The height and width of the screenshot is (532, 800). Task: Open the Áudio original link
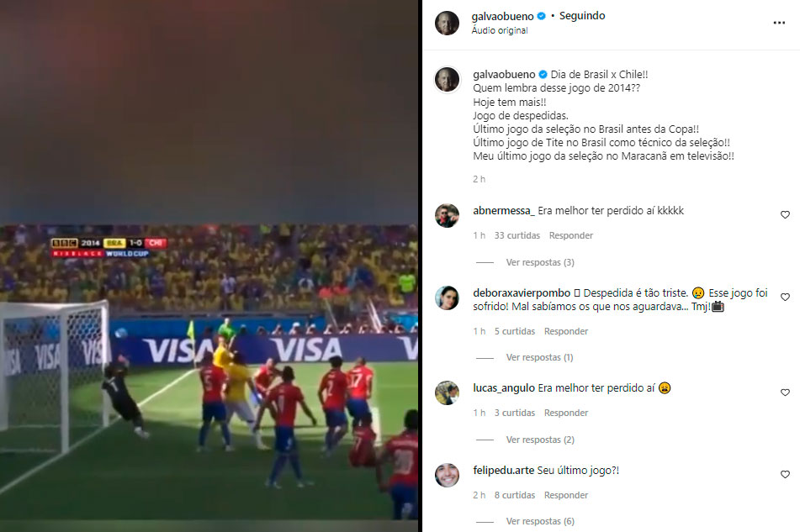(x=500, y=30)
